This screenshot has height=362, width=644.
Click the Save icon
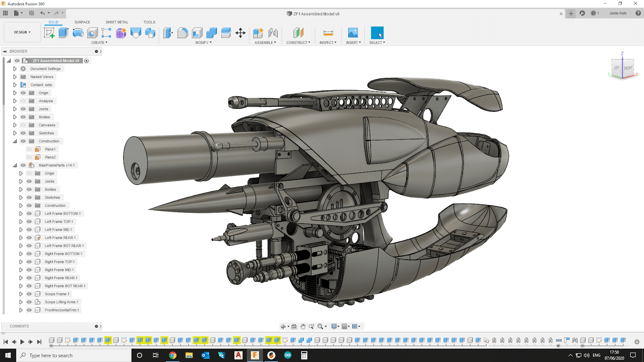(31, 13)
